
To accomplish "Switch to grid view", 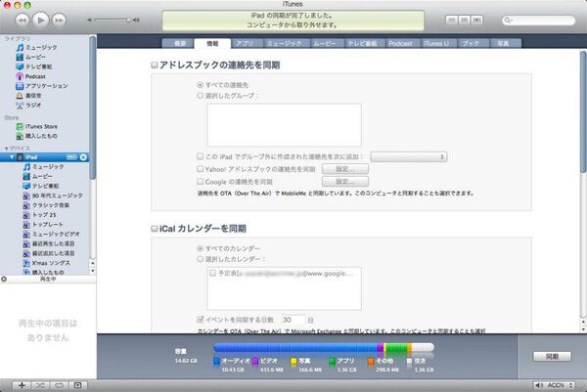I will tap(464, 20).
